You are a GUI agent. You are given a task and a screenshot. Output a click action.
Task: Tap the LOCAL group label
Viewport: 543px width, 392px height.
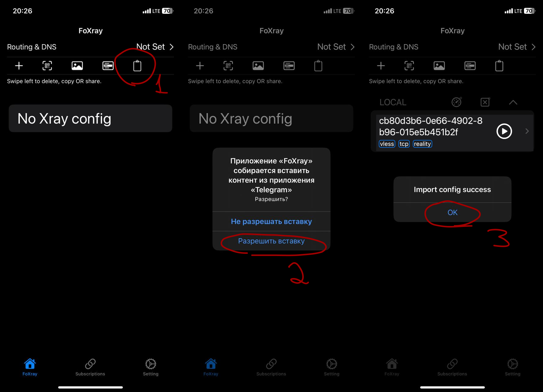tap(393, 102)
